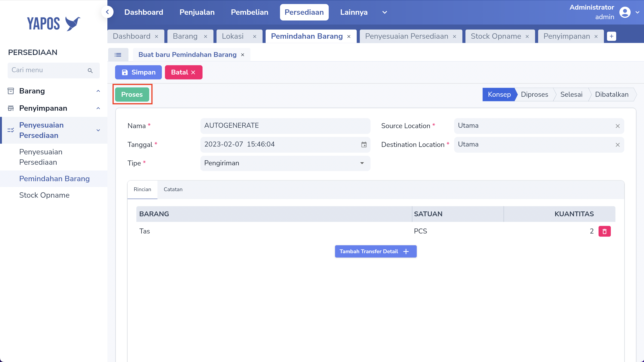Close the Stock Opname tab
Viewport: 644px width, 362px height.
(527, 36)
